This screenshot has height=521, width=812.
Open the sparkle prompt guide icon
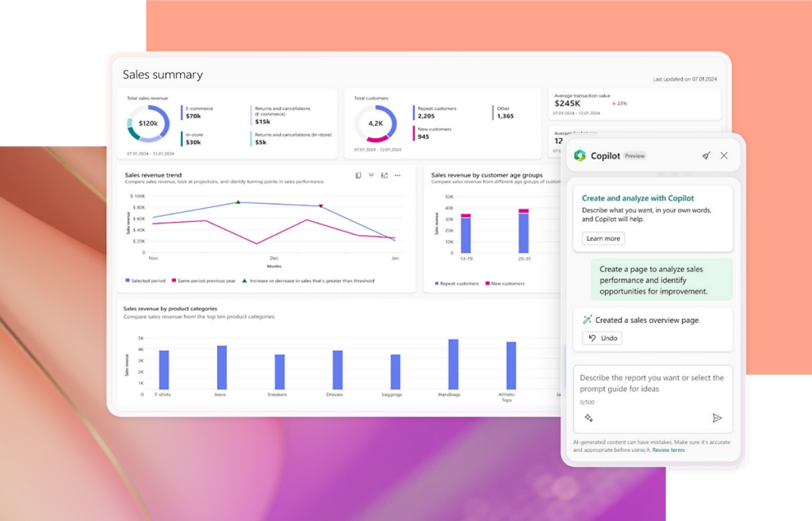pos(588,418)
